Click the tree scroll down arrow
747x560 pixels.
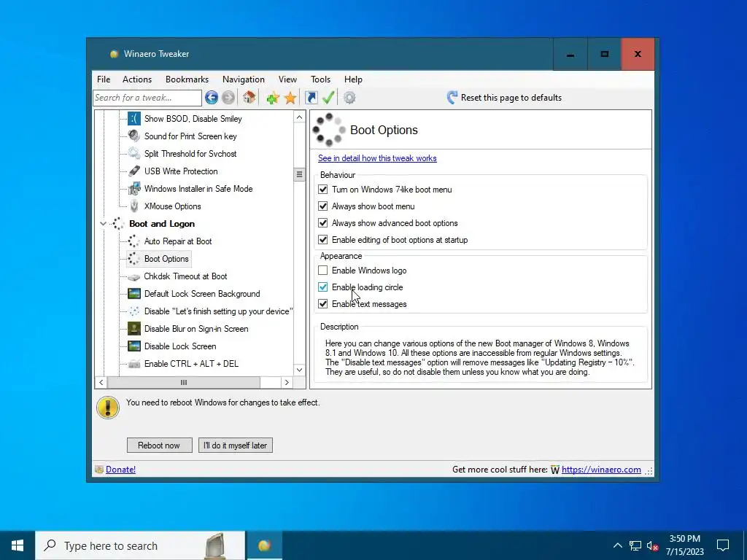299,370
